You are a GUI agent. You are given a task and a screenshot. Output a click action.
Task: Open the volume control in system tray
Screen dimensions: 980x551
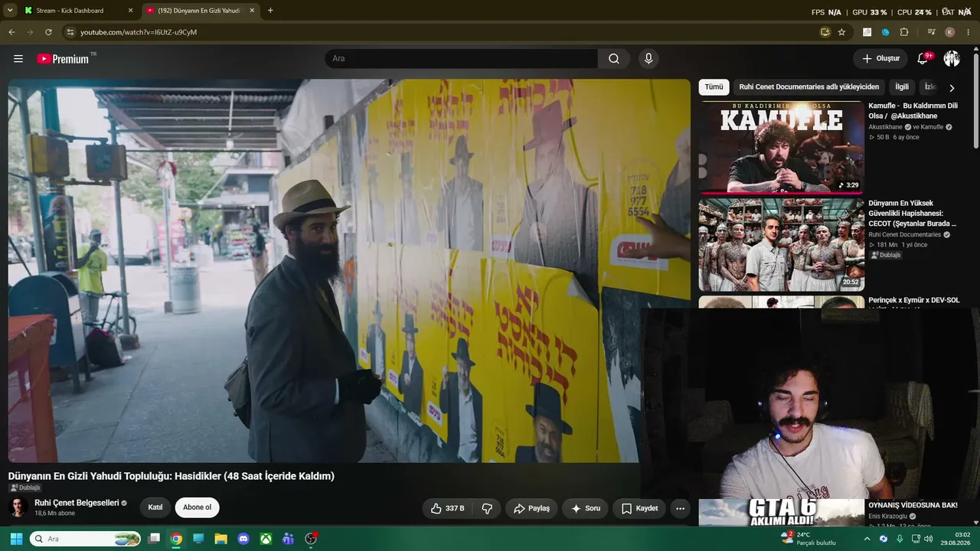[928, 539]
